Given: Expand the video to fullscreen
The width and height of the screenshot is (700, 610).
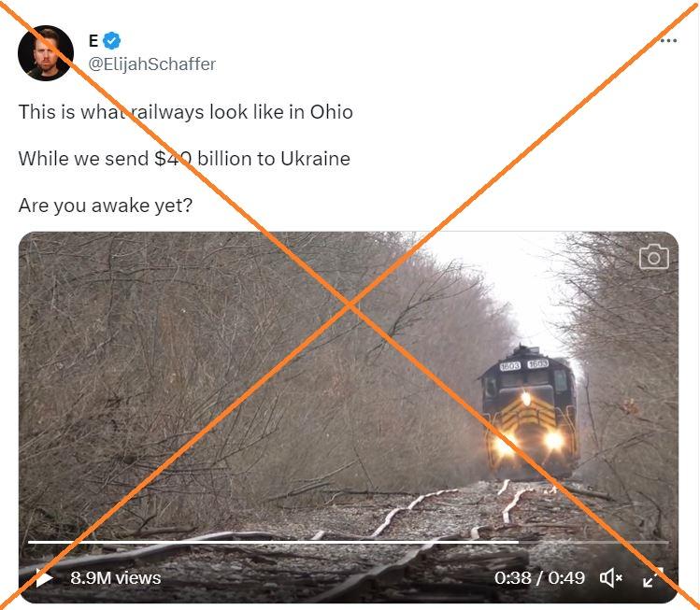Looking at the screenshot, I should [x=652, y=578].
